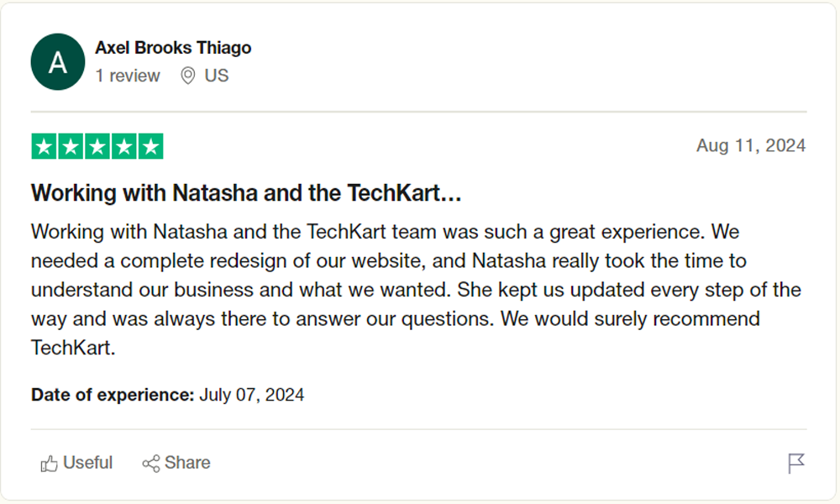Image resolution: width=840 pixels, height=504 pixels.
Task: Click the green avatar circle with letter A
Action: 58,62
